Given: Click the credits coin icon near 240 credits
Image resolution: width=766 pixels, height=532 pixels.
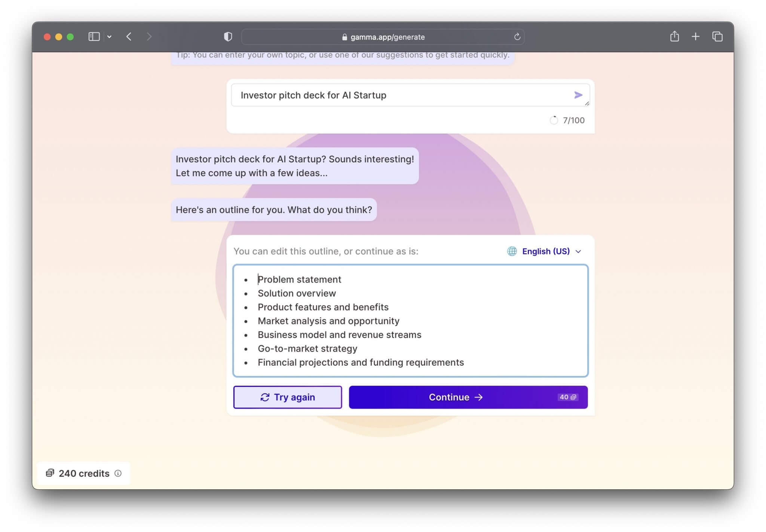Looking at the screenshot, I should click(x=50, y=473).
